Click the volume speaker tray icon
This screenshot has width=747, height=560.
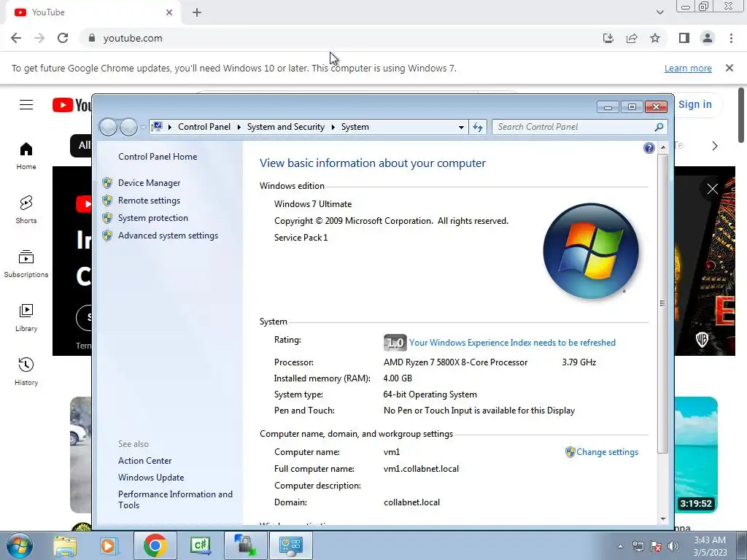pyautogui.click(x=673, y=547)
